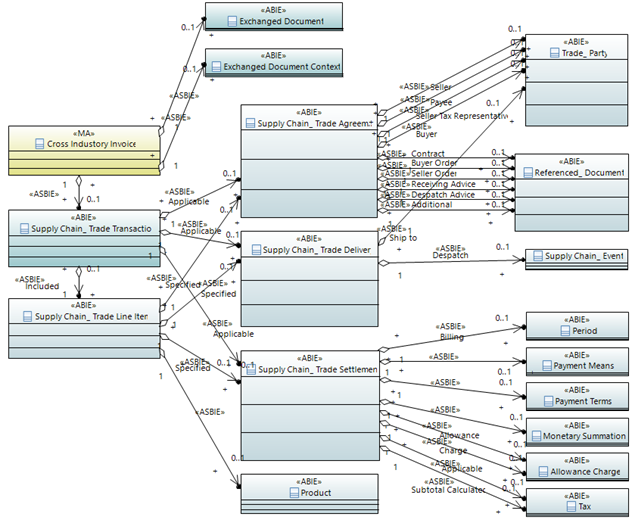Click the Referenced_ Document class icon
This screenshot has height=523, width=635.
(528, 173)
